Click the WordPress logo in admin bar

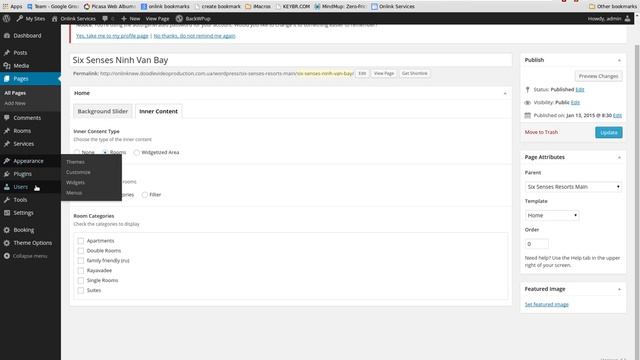tap(6, 18)
